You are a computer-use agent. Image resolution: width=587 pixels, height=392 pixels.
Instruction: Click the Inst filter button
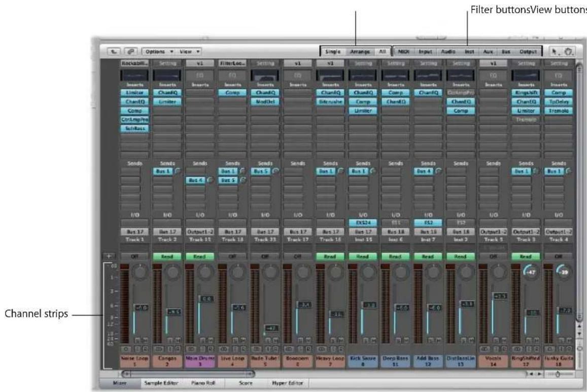click(469, 52)
